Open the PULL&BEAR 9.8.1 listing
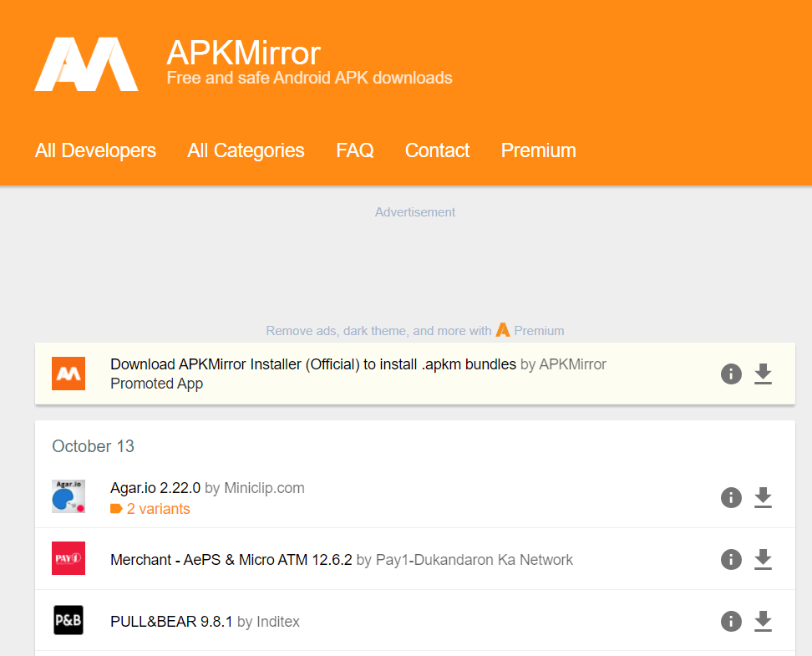Viewport: 812px width, 656px height. tap(171, 621)
